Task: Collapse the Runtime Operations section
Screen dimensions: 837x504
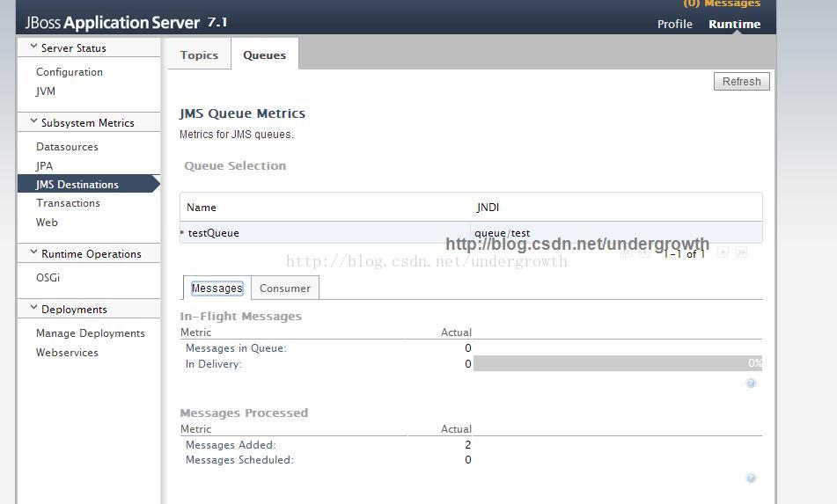Action: 33,252
